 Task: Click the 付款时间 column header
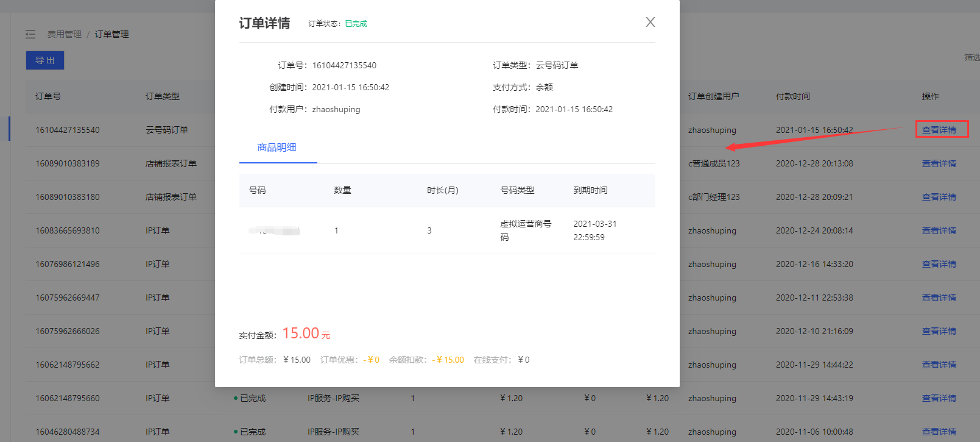pyautogui.click(x=793, y=96)
